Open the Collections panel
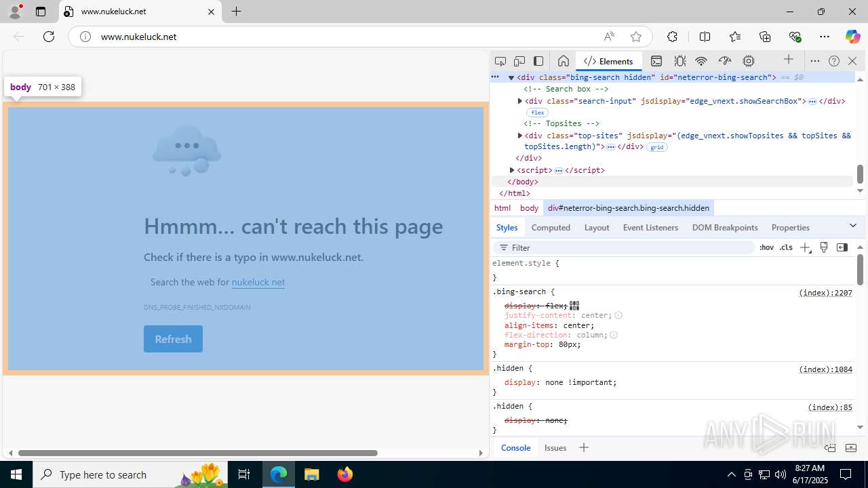This screenshot has height=488, width=868. (x=765, y=37)
